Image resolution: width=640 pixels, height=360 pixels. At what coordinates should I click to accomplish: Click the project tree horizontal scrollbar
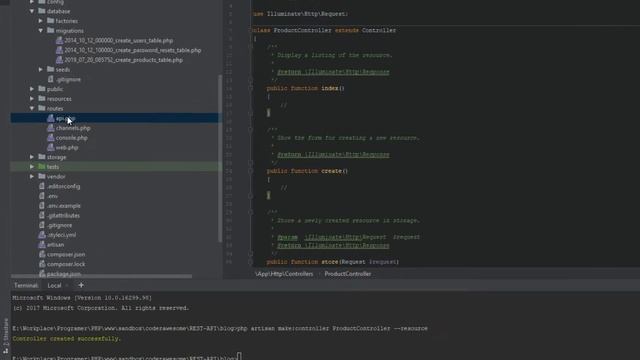[x=101, y=277]
